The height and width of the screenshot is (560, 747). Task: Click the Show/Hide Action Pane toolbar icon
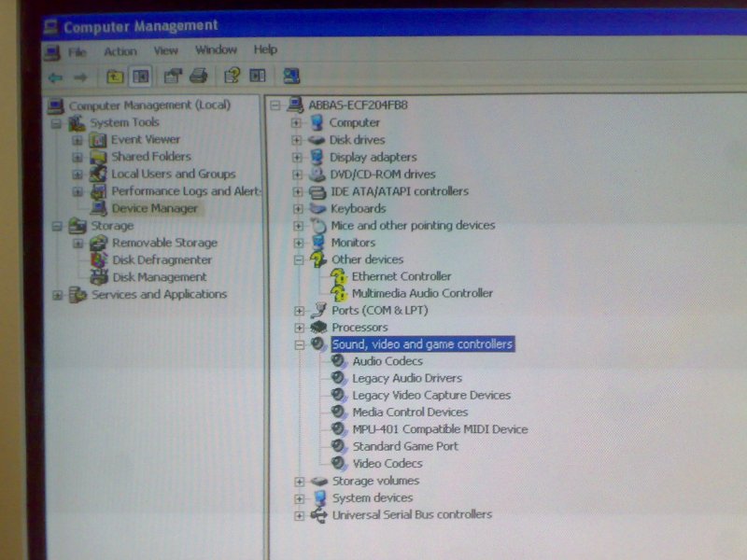click(x=258, y=76)
